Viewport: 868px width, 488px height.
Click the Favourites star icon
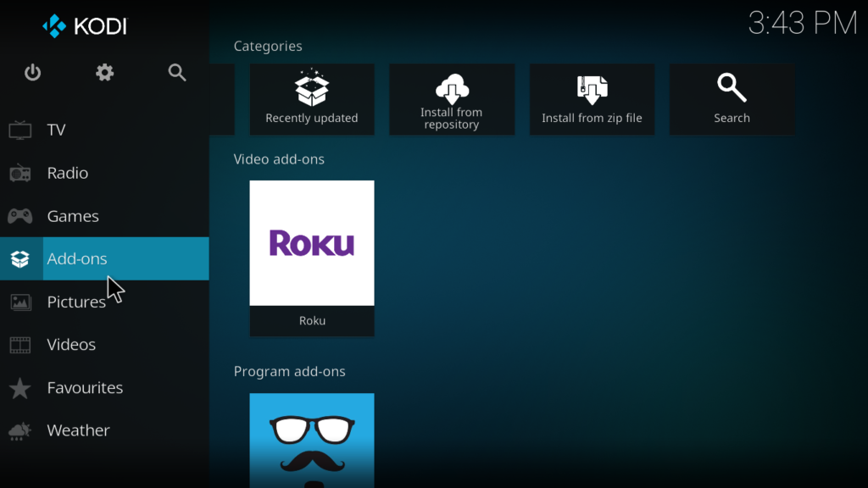[x=20, y=388]
